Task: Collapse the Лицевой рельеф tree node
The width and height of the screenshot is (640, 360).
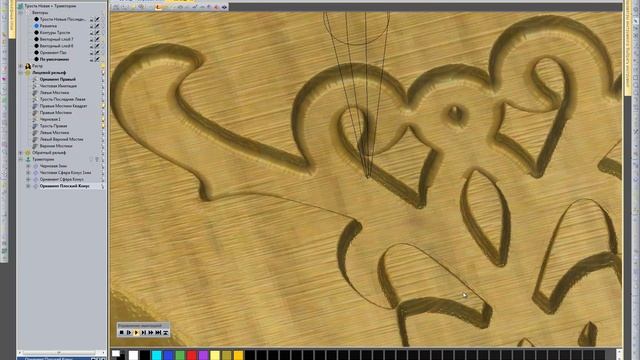Action: [20, 72]
